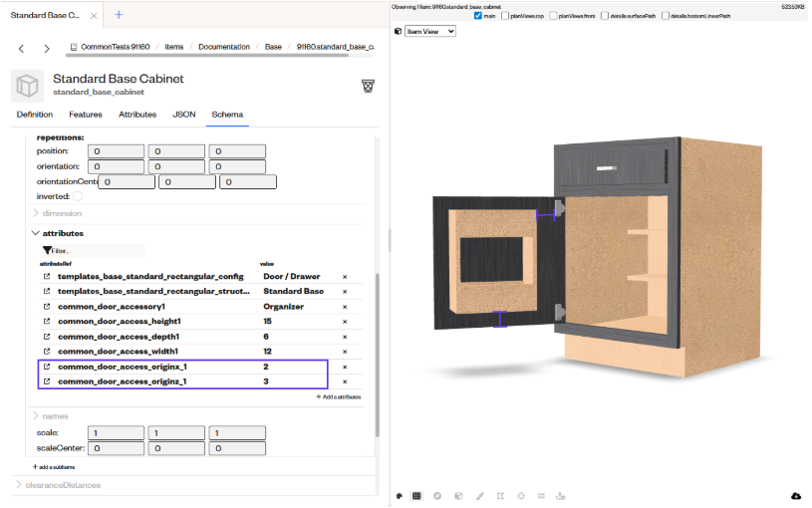The image size is (812, 508).
Task: Click the trash bin icon beside Standard Base Cabinet
Action: pos(369,86)
